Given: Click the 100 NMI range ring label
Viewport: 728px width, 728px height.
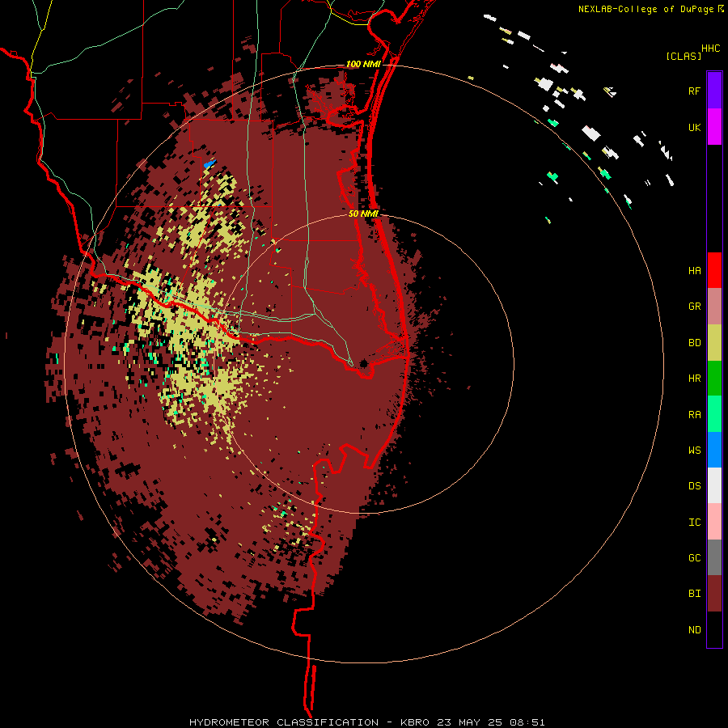Looking at the screenshot, I should click(x=363, y=64).
